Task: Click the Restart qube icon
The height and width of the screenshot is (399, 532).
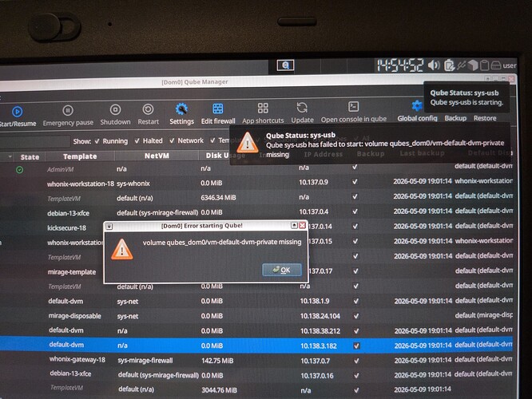Action: click(148, 109)
